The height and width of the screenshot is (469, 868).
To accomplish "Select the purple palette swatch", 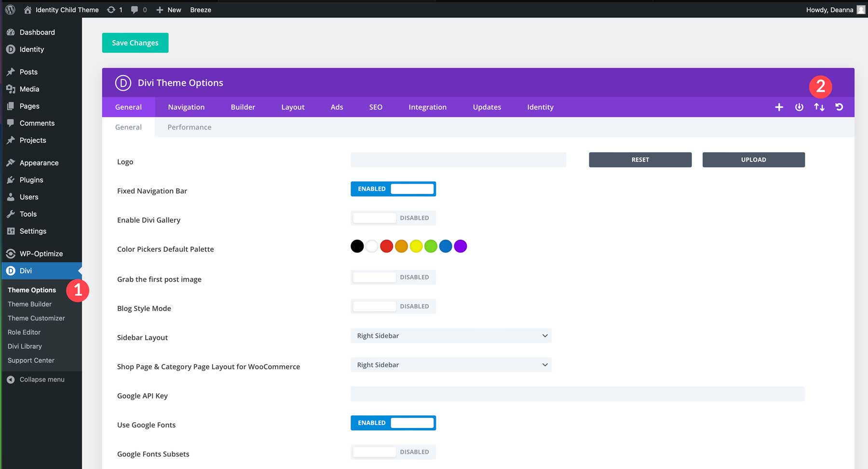I will (461, 246).
